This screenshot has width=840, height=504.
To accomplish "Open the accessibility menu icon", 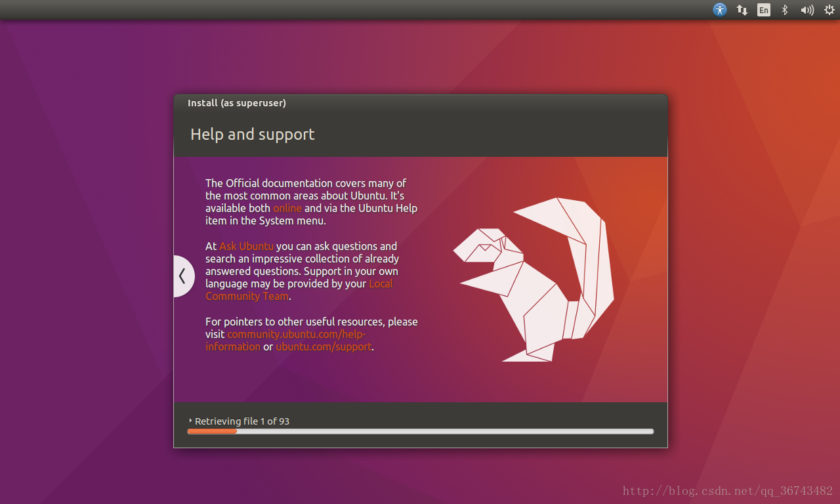I will 720,10.
